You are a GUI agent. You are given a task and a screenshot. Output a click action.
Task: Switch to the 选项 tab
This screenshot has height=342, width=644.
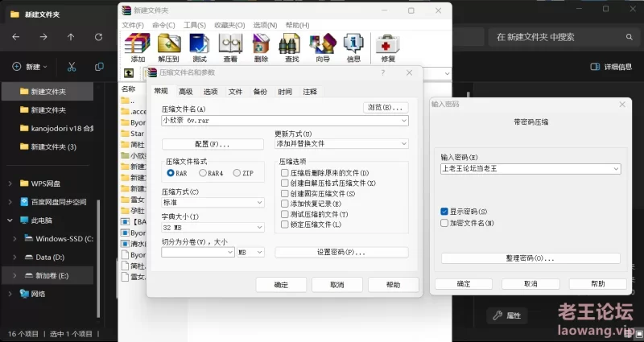(211, 92)
